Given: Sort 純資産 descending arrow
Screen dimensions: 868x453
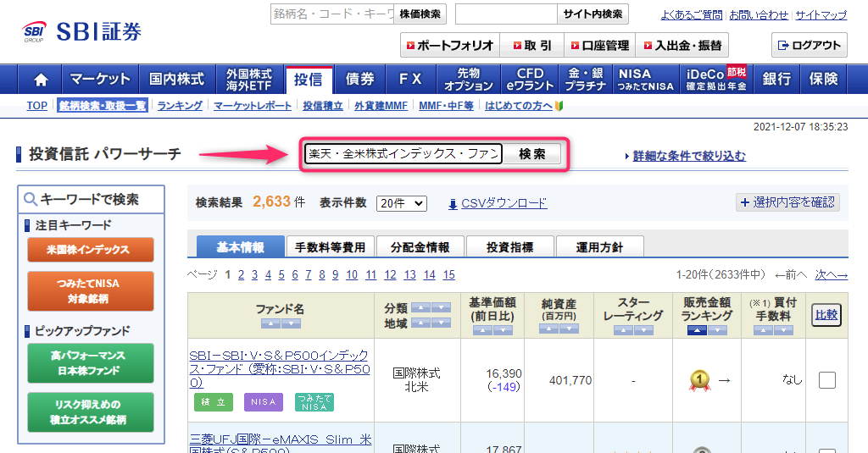Looking at the screenshot, I should [569, 329].
